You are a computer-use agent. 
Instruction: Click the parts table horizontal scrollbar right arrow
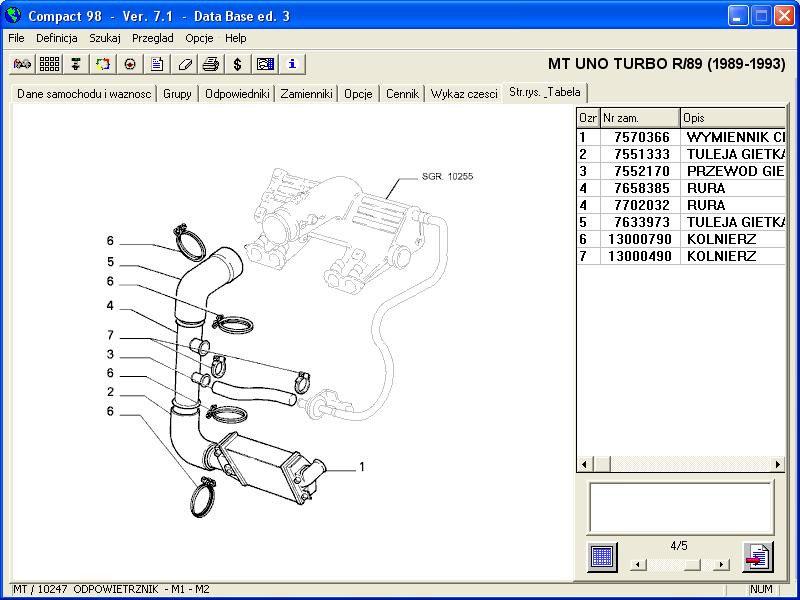click(778, 464)
